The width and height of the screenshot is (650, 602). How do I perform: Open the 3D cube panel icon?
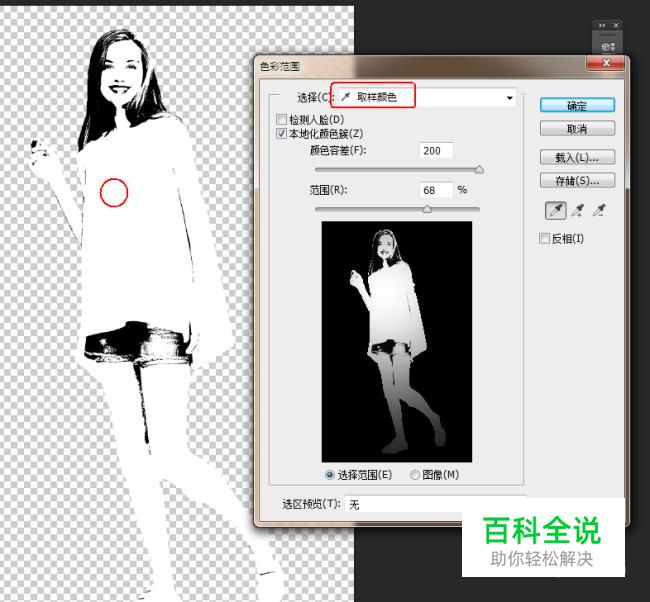pyautogui.click(x=608, y=46)
